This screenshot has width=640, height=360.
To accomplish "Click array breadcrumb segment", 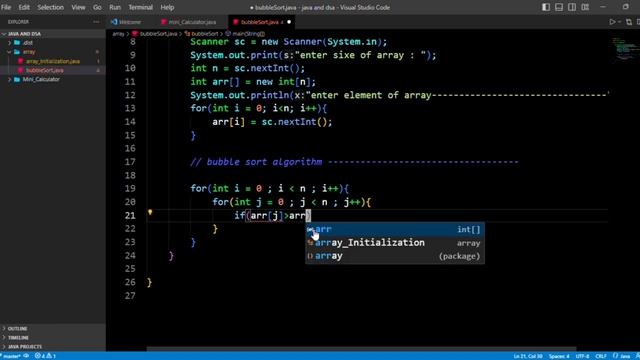I will tap(118, 34).
